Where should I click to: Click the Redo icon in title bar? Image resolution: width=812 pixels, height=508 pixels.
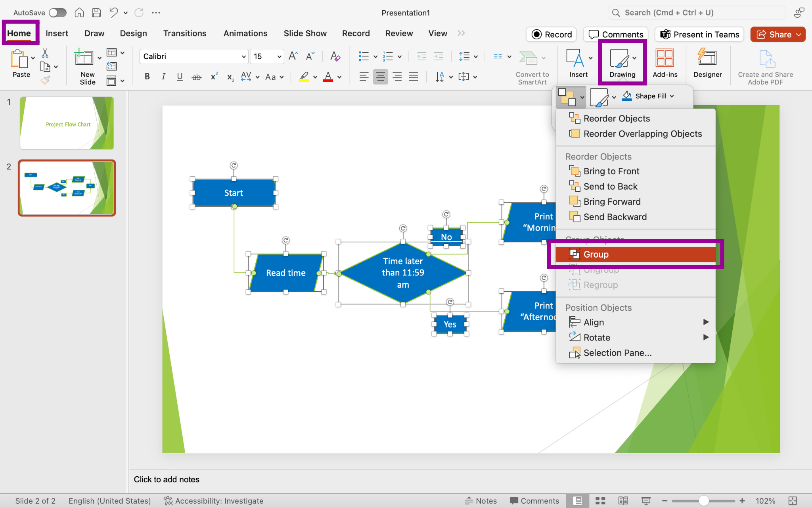pyautogui.click(x=139, y=13)
